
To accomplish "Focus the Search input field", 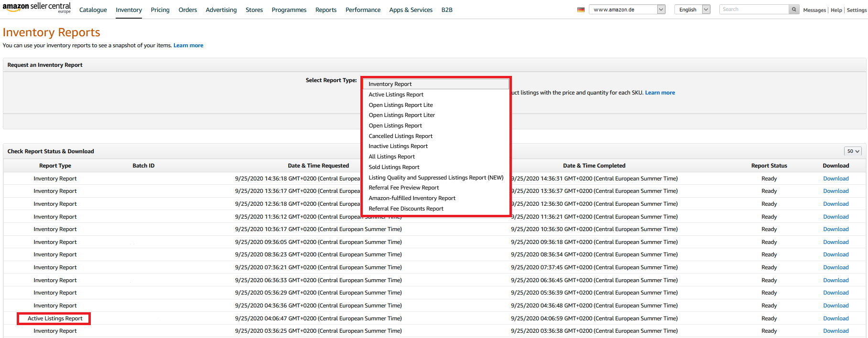I will tap(754, 10).
